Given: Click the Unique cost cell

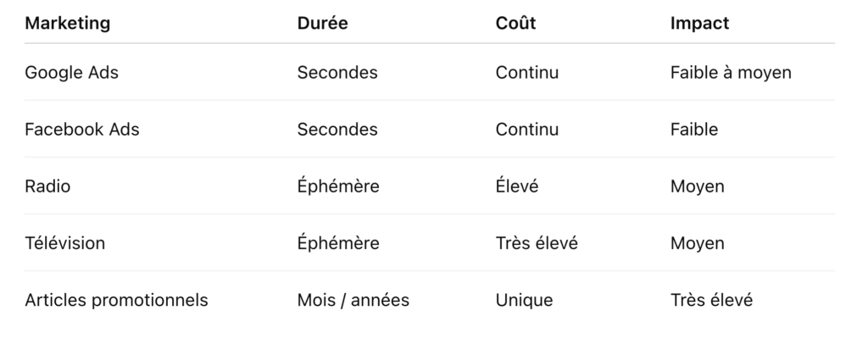Looking at the screenshot, I should coord(524,300).
